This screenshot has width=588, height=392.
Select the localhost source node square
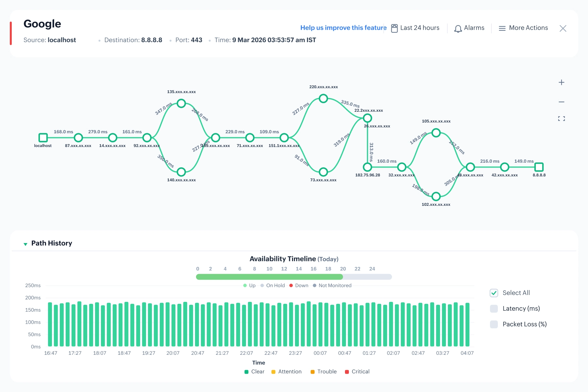click(x=43, y=138)
